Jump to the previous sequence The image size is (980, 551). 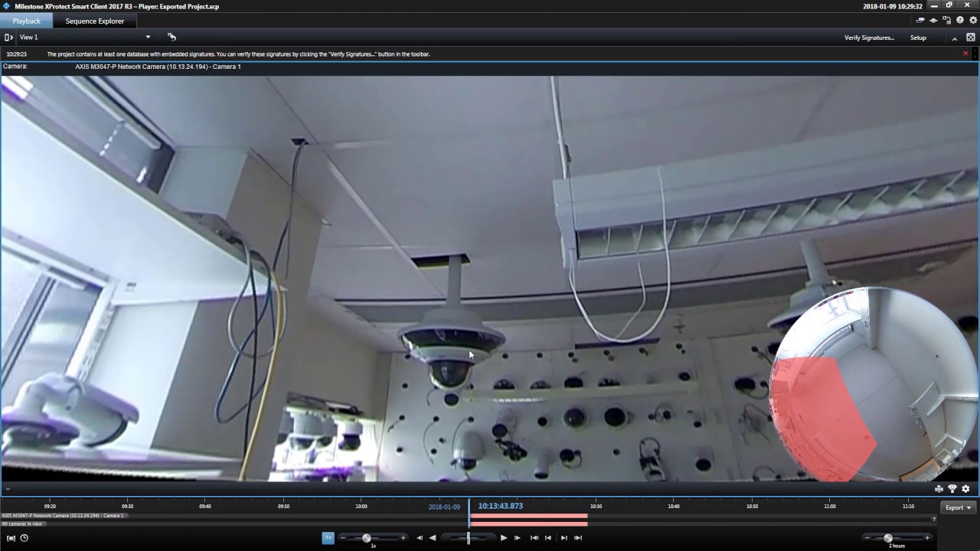[548, 538]
